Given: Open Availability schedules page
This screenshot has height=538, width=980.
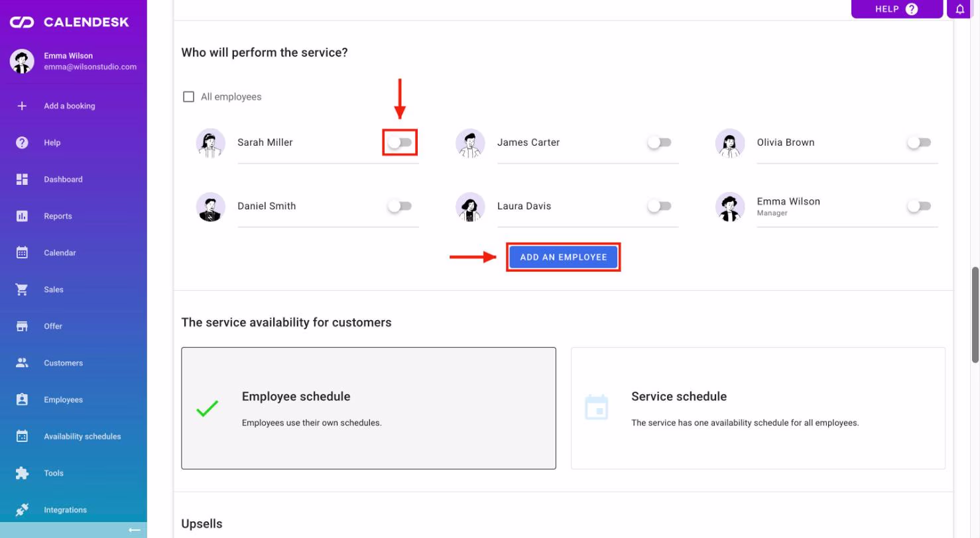Looking at the screenshot, I should (x=74, y=436).
